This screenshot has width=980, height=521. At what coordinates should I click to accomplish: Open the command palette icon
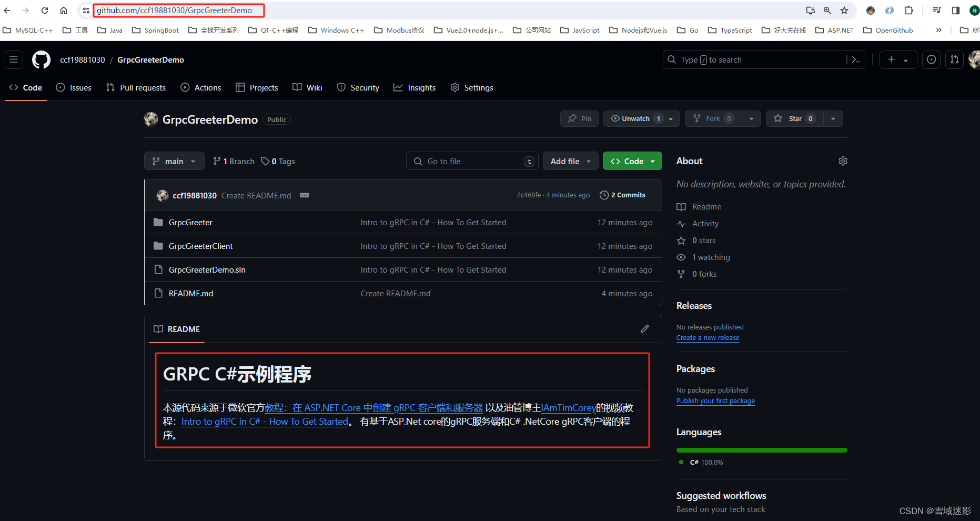coord(855,59)
